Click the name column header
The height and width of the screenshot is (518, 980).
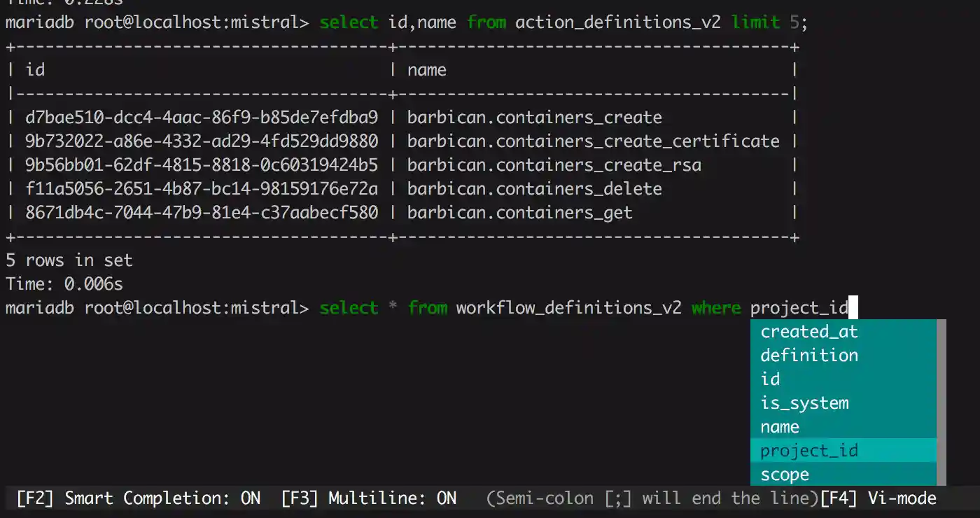[x=426, y=69]
